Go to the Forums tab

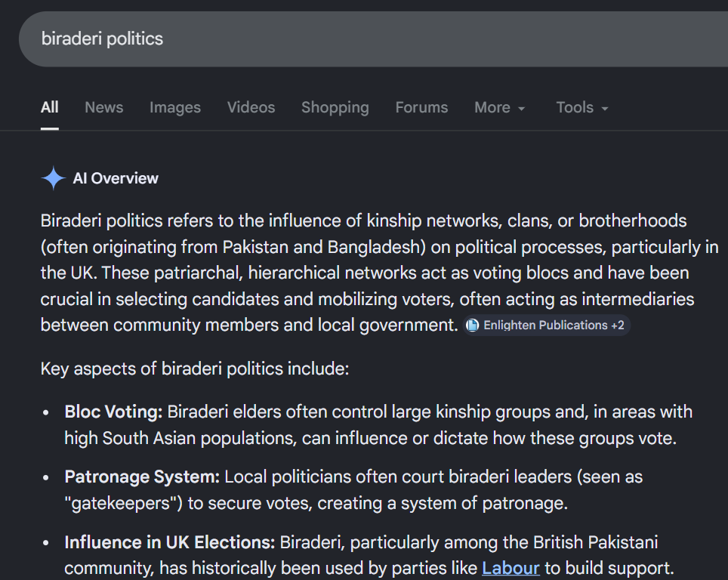[x=421, y=108]
